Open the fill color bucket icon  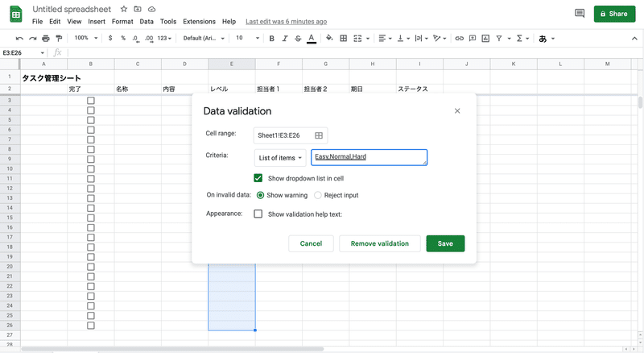(x=329, y=38)
